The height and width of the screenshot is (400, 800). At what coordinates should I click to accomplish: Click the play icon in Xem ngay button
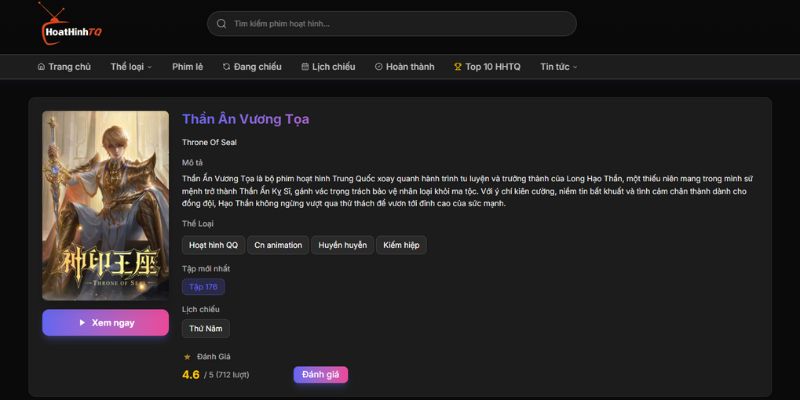coord(82,323)
